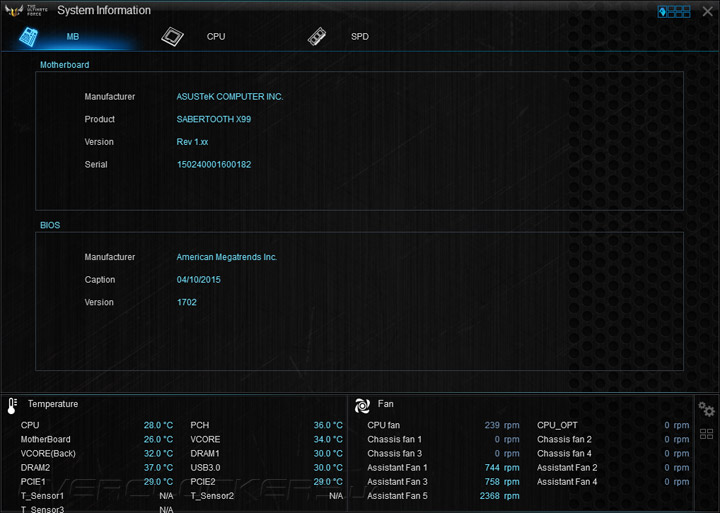The width and height of the screenshot is (720, 513).
Task: Click the VCORE 34.0 °C reading
Action: pos(328,440)
